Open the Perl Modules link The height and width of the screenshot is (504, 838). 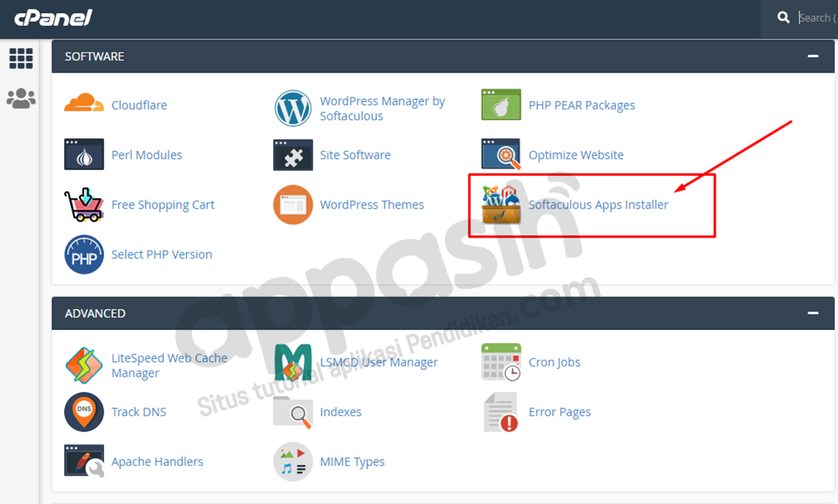tap(146, 155)
